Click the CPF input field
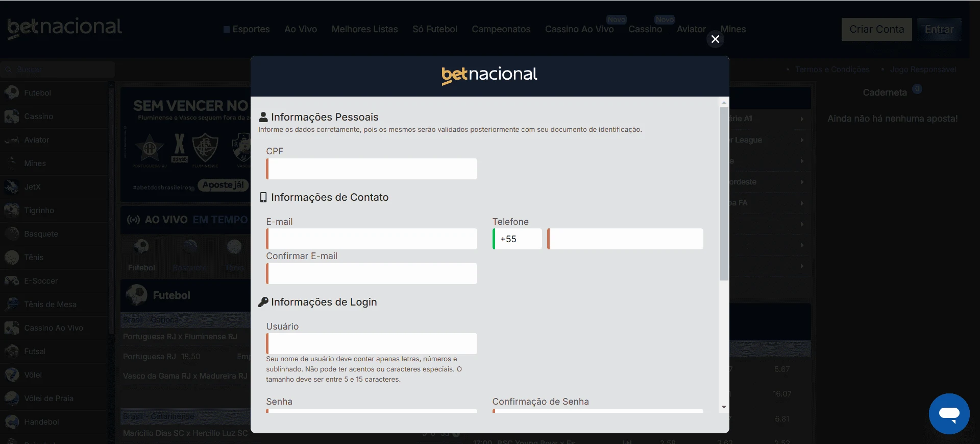The height and width of the screenshot is (444, 980). [372, 169]
